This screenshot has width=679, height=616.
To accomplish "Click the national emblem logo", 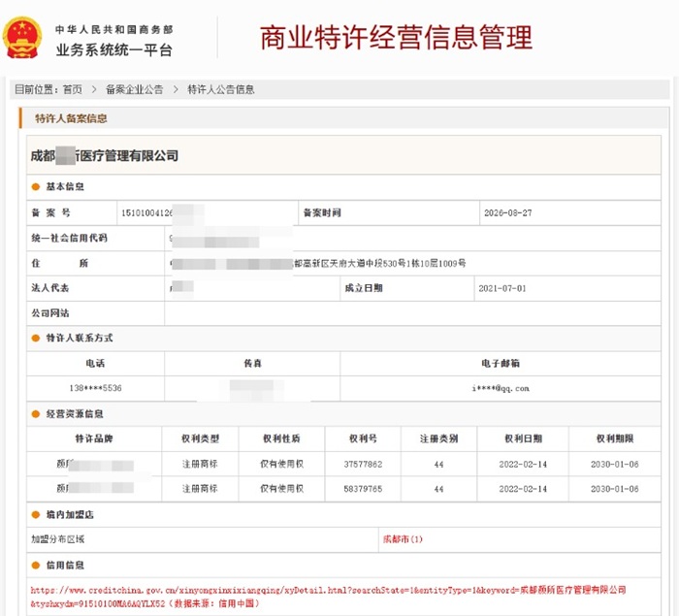I will (22, 38).
